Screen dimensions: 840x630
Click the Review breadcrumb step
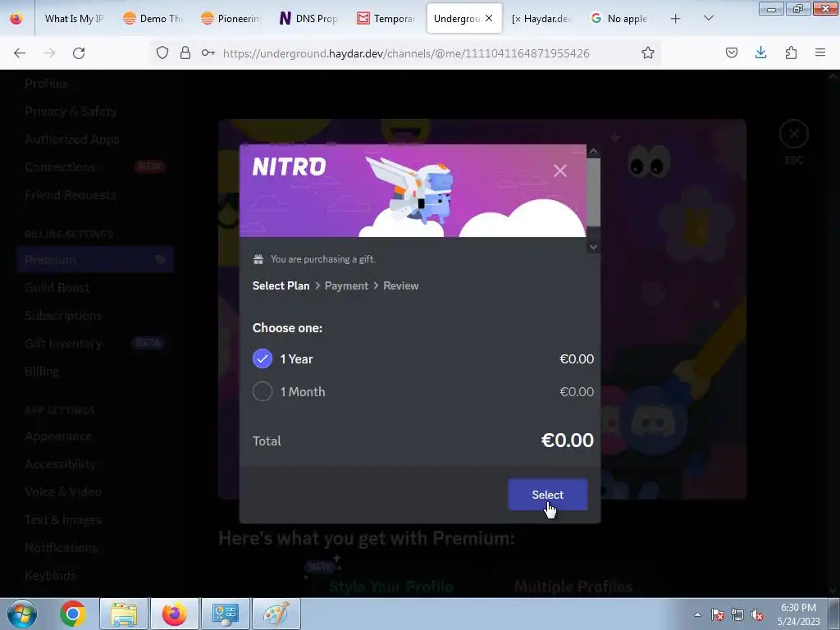(x=400, y=285)
